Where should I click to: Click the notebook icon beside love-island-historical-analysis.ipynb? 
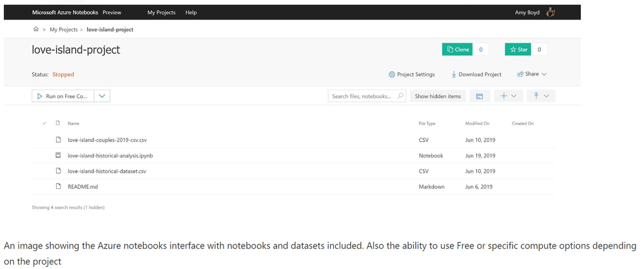click(58, 155)
